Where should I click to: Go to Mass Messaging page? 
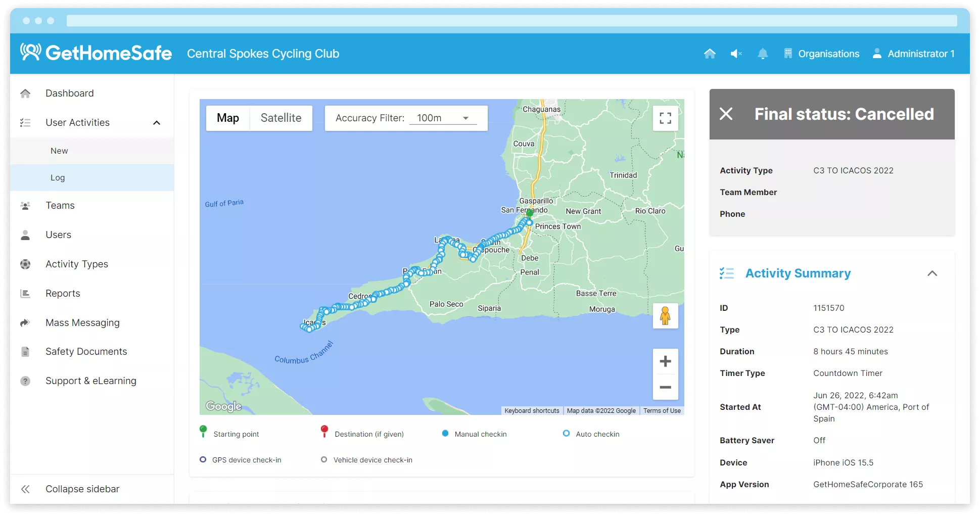point(82,322)
